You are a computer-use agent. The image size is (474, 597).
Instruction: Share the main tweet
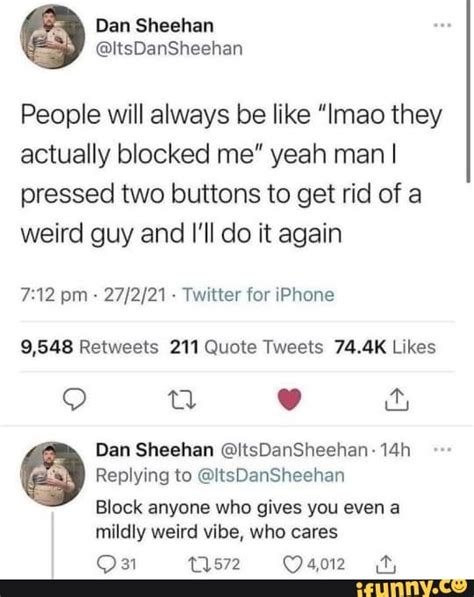(x=397, y=399)
